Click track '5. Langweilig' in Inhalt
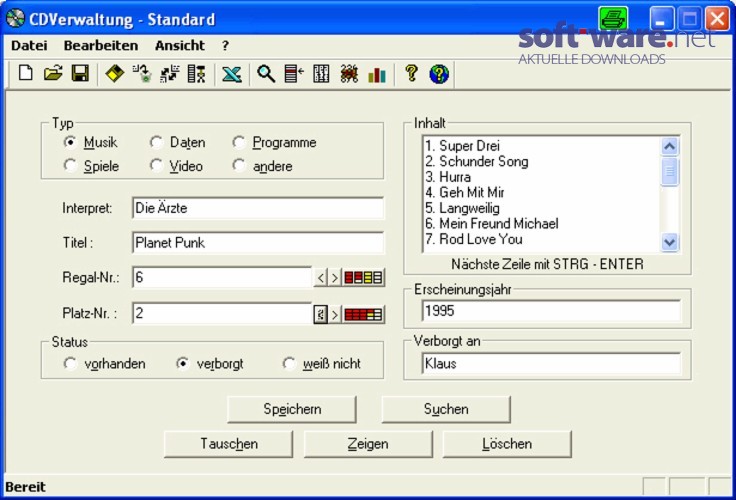Screen dimensions: 736x500 coord(462,208)
